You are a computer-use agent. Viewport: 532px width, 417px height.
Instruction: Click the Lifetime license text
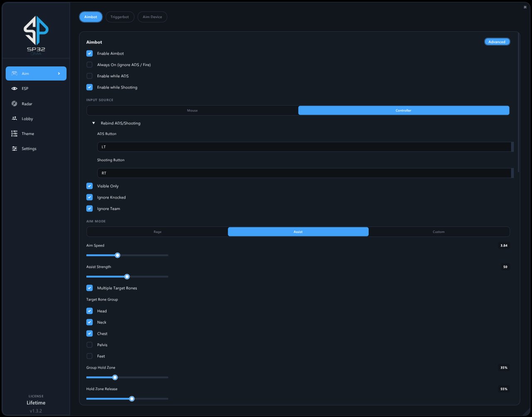(36, 403)
